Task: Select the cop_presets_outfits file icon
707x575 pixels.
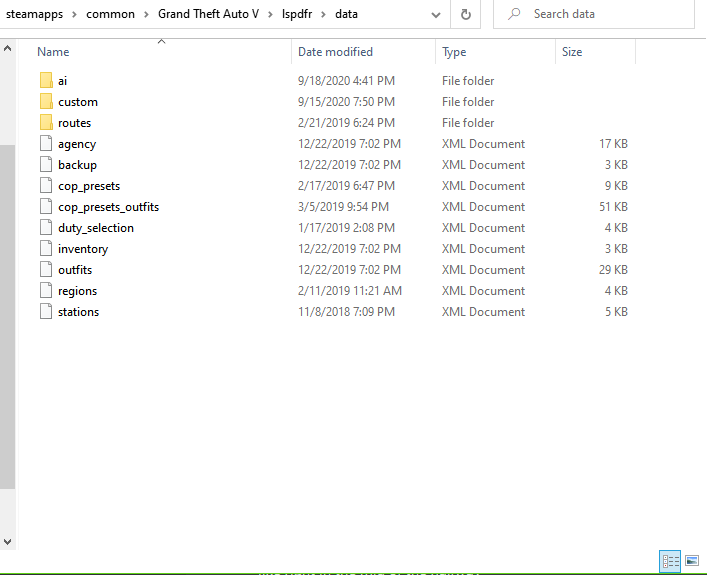Action: tap(46, 207)
